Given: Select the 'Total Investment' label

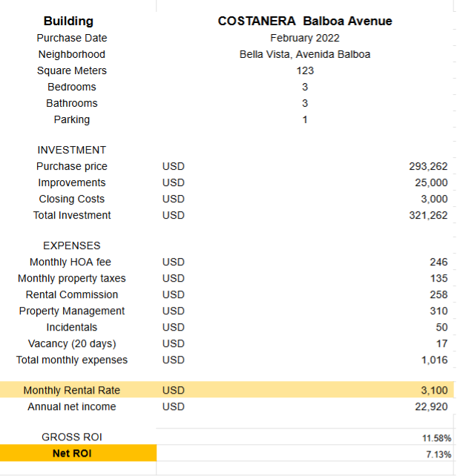Looking at the screenshot, I should tap(72, 215).
